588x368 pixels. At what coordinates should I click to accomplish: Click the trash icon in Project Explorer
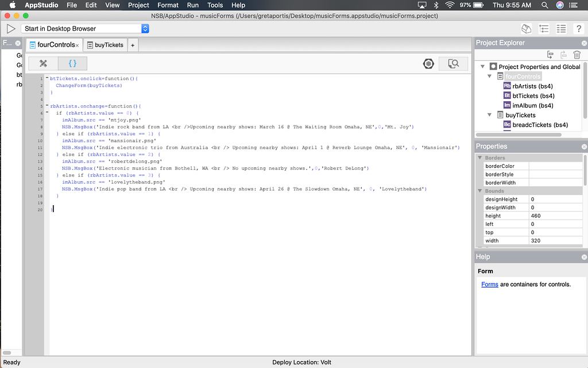[577, 54]
